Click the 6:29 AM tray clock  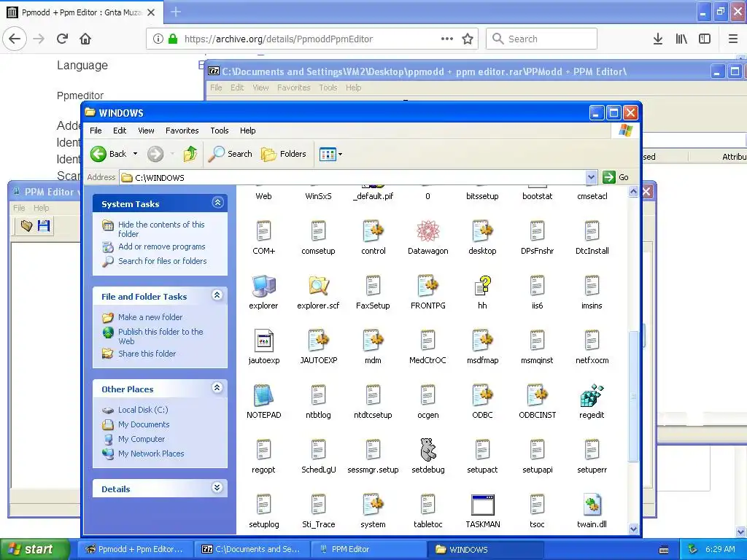click(720, 549)
